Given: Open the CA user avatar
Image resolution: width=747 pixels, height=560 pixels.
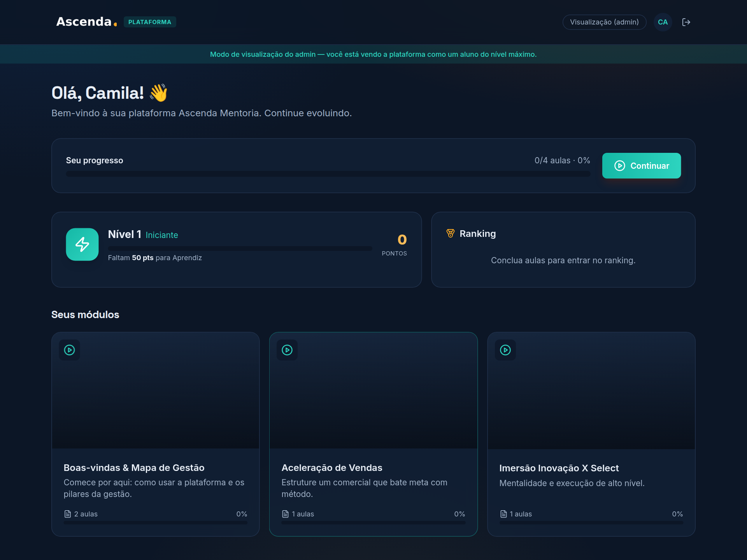Looking at the screenshot, I should (663, 22).
